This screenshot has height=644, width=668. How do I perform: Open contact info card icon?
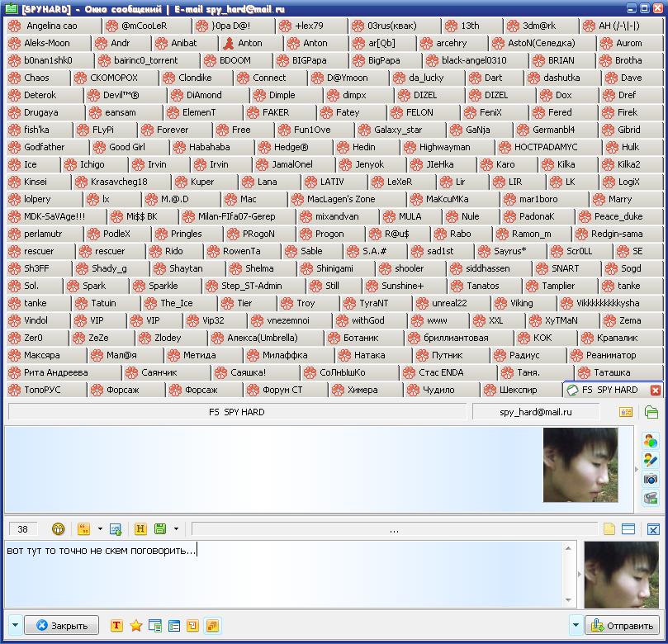point(626,411)
